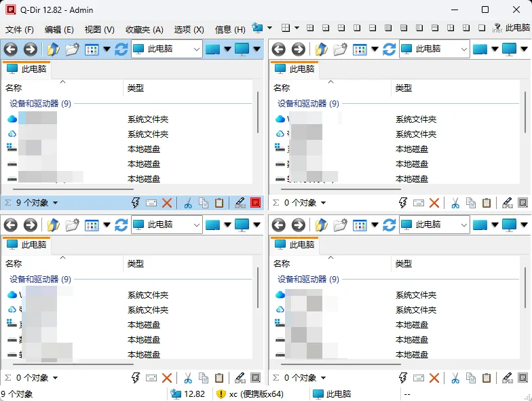
Task: Go up one folder in bottom-right pane
Action: tap(321, 225)
